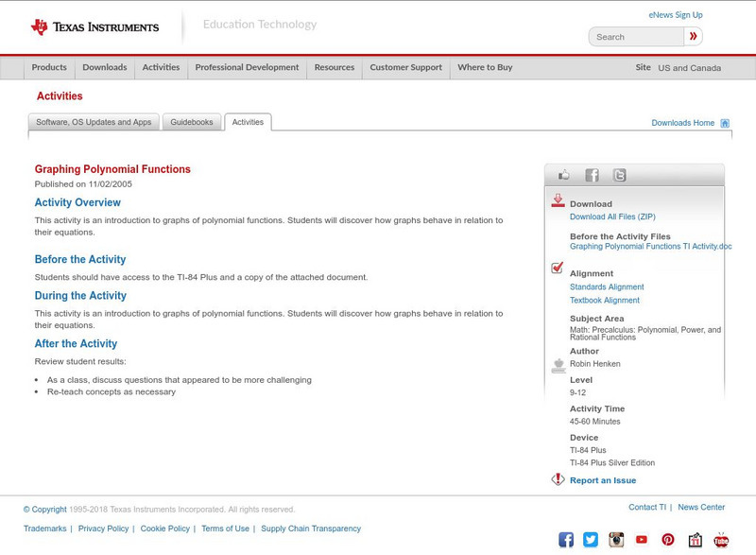Click the Education Technology header text
Viewport: 756px width, 555px height.
pos(260,24)
